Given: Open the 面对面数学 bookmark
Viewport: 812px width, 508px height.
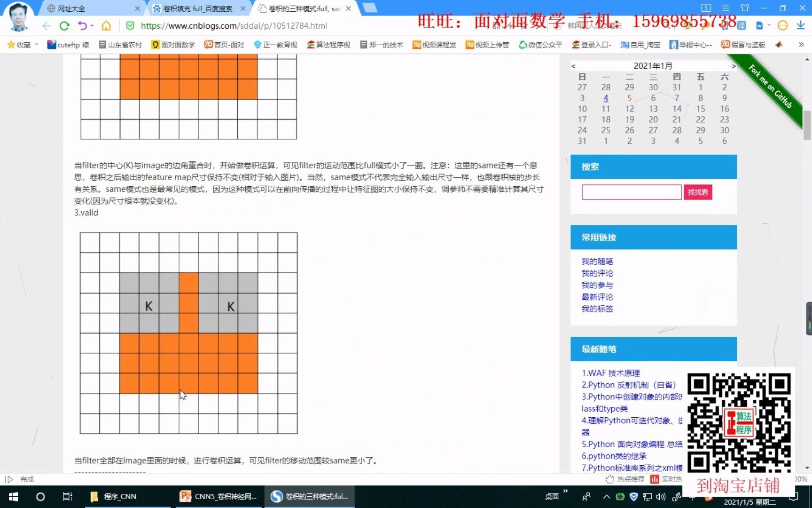Looking at the screenshot, I should click(173, 45).
